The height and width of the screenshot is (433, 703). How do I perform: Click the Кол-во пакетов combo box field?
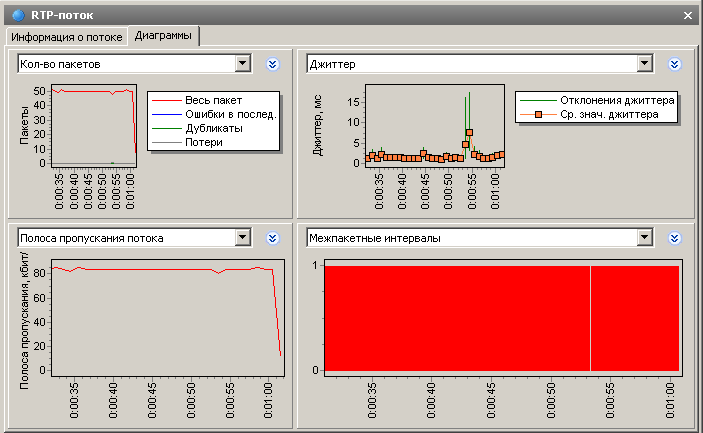[x=135, y=64]
